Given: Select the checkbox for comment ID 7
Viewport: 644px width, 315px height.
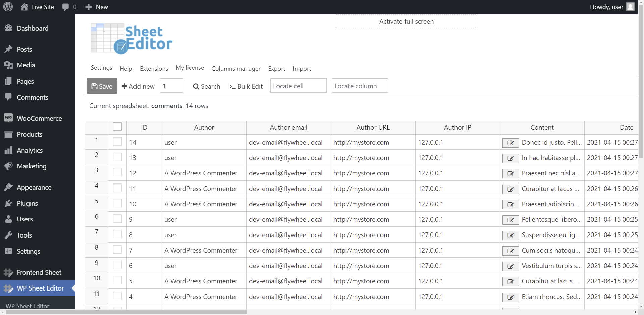Looking at the screenshot, I should pos(117,250).
